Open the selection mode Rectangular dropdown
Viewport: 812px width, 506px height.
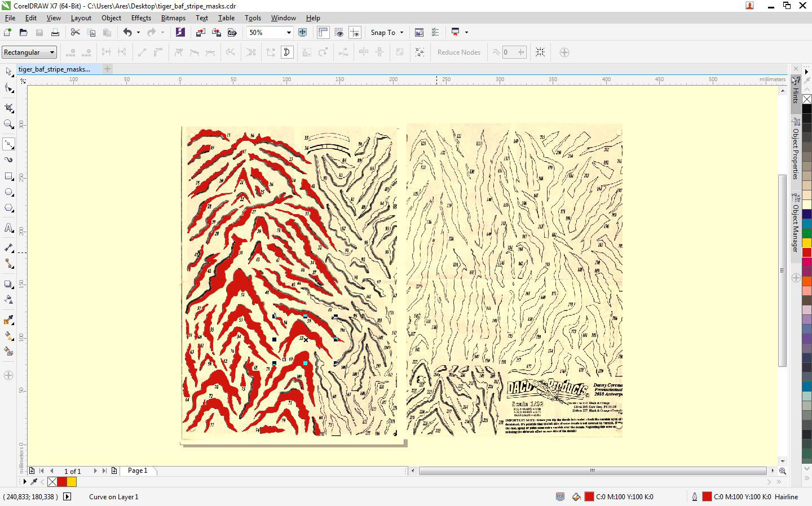coord(29,52)
